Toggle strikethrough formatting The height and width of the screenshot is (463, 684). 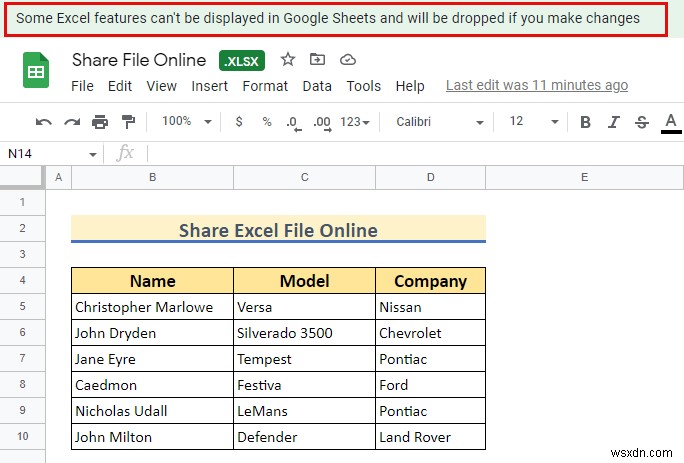click(642, 122)
